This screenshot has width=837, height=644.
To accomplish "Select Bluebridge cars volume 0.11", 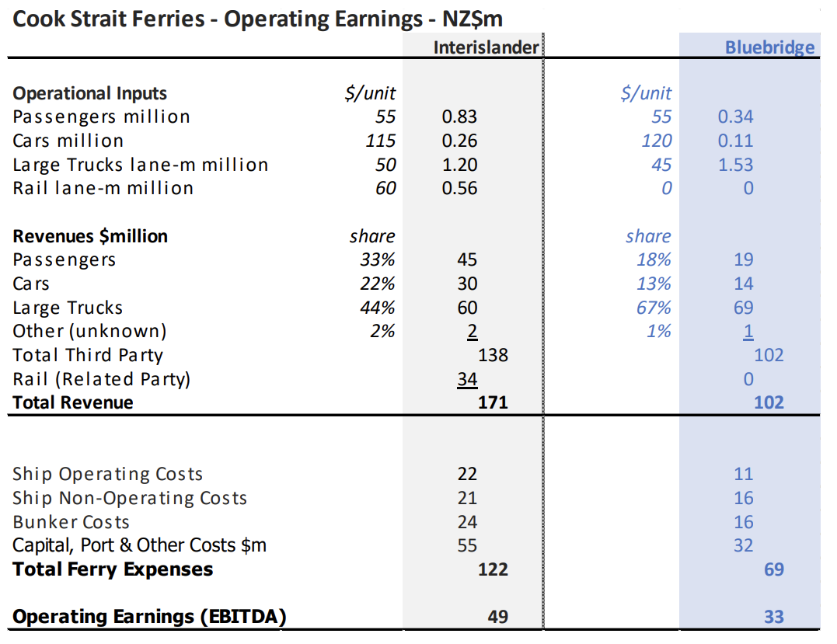I will (735, 141).
